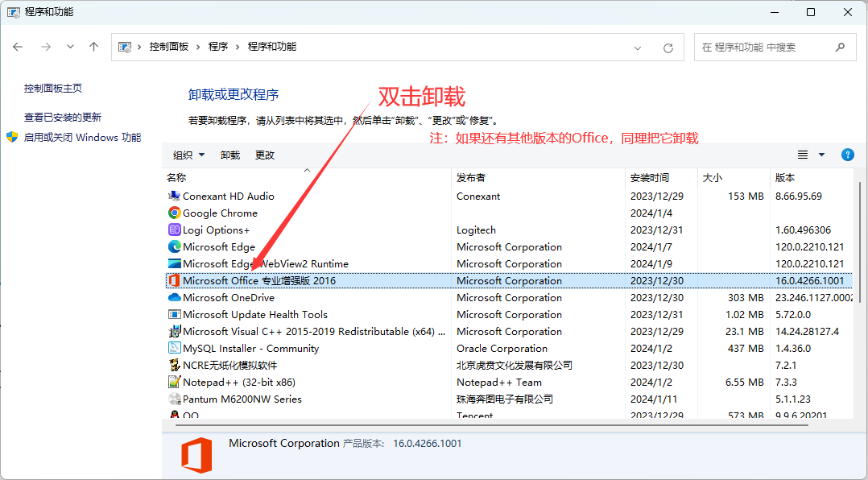Go up one level with the up arrow
The width and height of the screenshot is (868, 480).
(94, 47)
